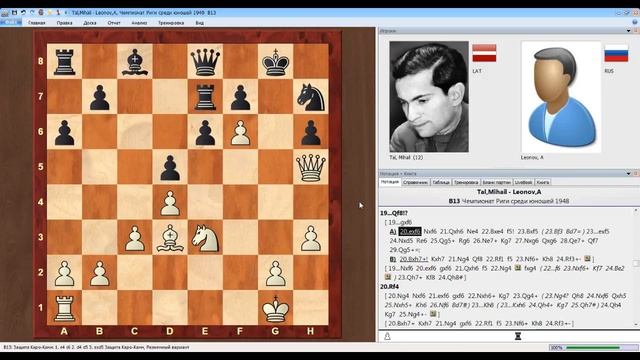Image resolution: width=640 pixels, height=360 pixels.
Task: Select the black pawn on d5
Action: click(x=170, y=167)
